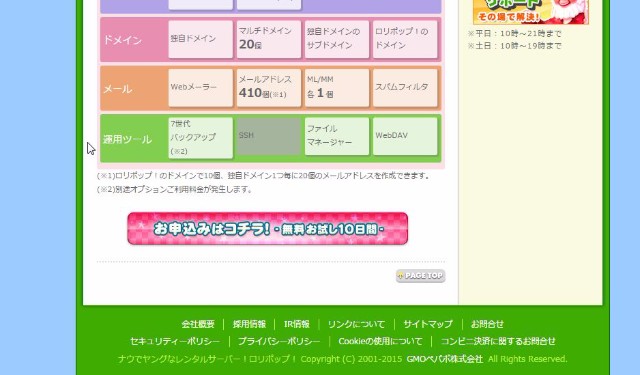The width and height of the screenshot is (640, 375).
Task: Visit the GMOペパボ株式会社 link
Action: [x=444, y=359]
